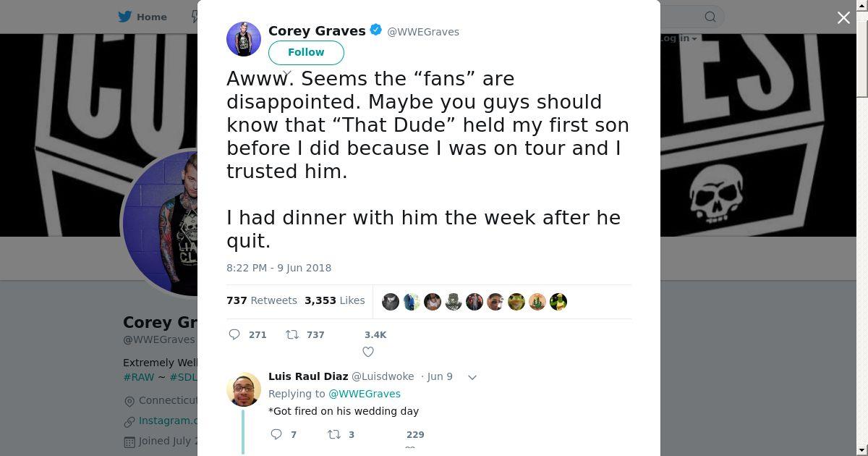Click reply icon on Luis Raul Diaz's comment
The width and height of the screenshot is (868, 456).
pos(276,434)
